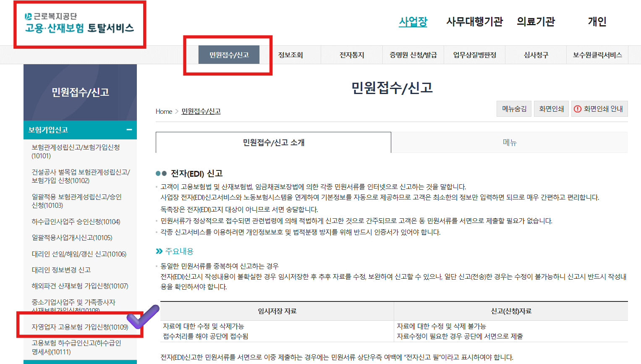
Task: Open the 전자통지 menu tab
Action: tap(351, 55)
